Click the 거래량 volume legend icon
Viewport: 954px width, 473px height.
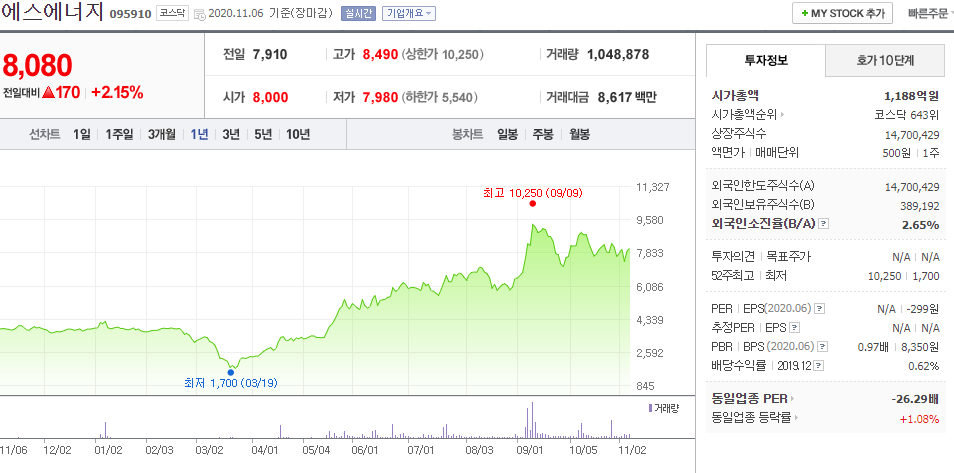pos(650,408)
